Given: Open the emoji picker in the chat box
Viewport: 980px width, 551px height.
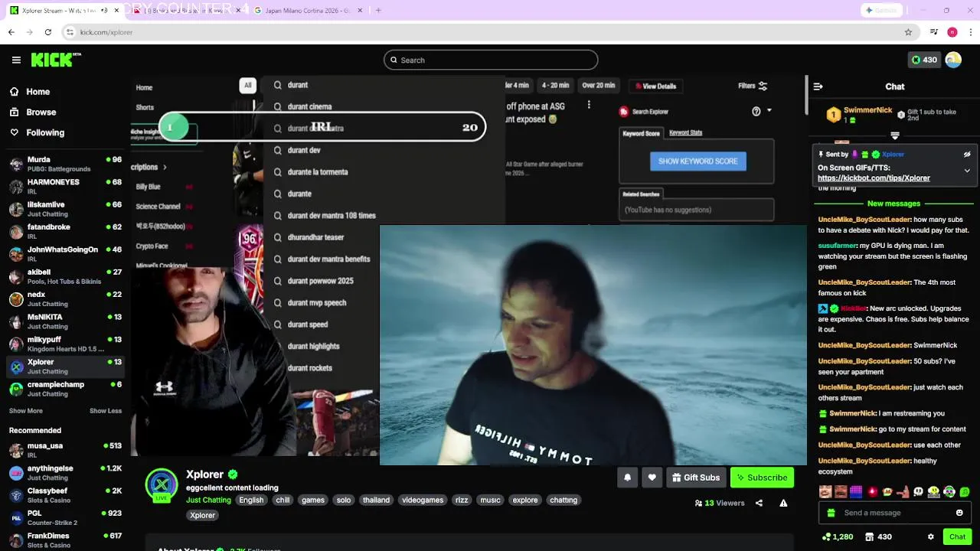Looking at the screenshot, I should pyautogui.click(x=959, y=513).
